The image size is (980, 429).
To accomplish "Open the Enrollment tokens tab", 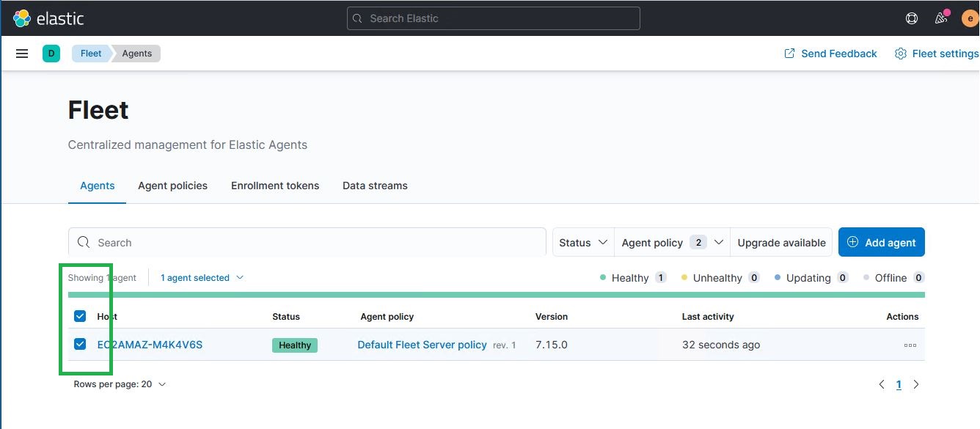I will pos(275,186).
